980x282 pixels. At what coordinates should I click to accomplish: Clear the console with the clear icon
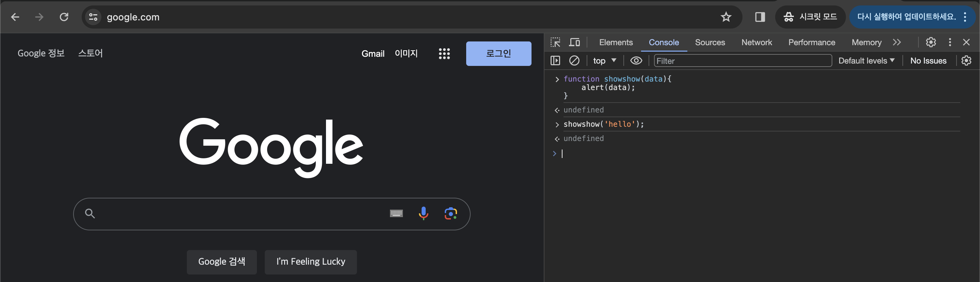tap(574, 60)
